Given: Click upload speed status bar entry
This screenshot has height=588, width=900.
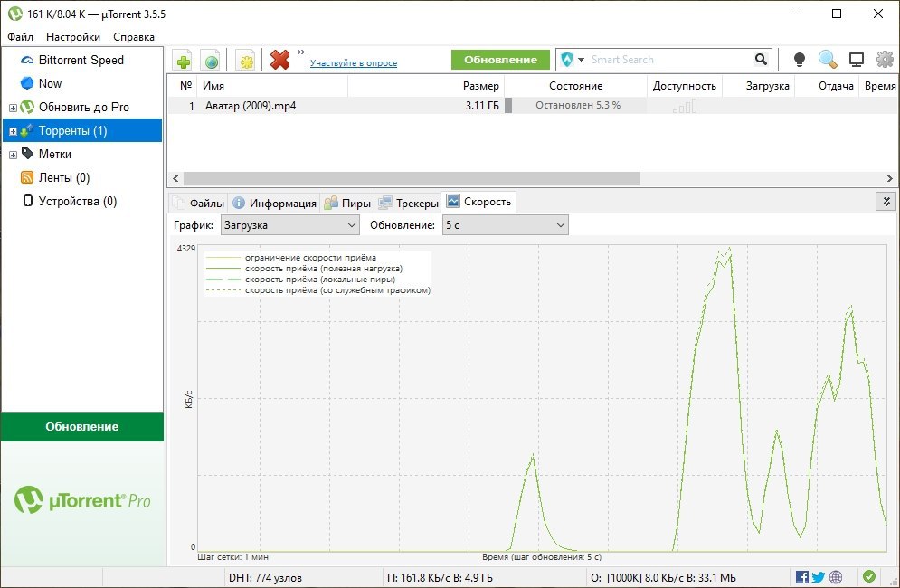Looking at the screenshot, I should click(x=663, y=578).
